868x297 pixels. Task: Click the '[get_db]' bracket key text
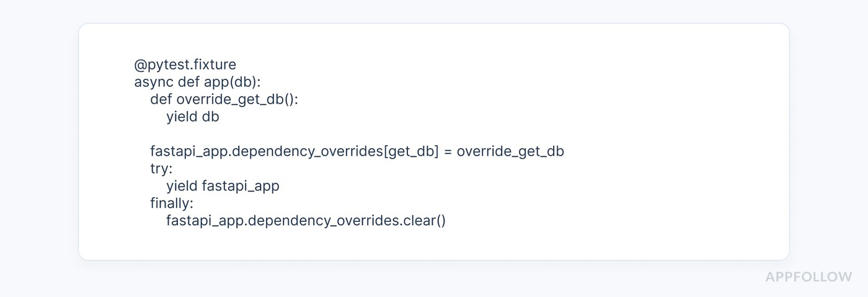(411, 151)
